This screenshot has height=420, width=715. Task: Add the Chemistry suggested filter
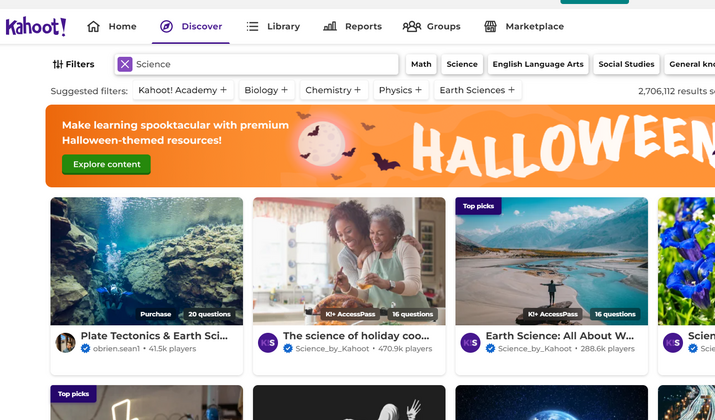coord(333,90)
